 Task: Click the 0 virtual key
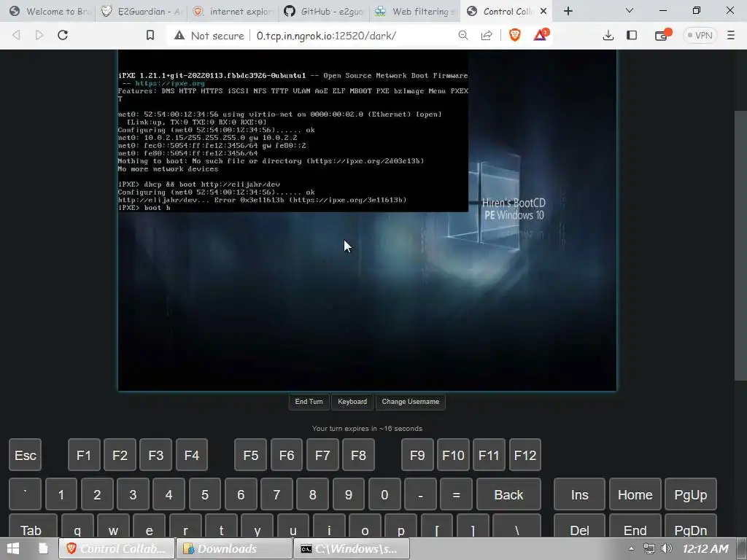coord(384,494)
